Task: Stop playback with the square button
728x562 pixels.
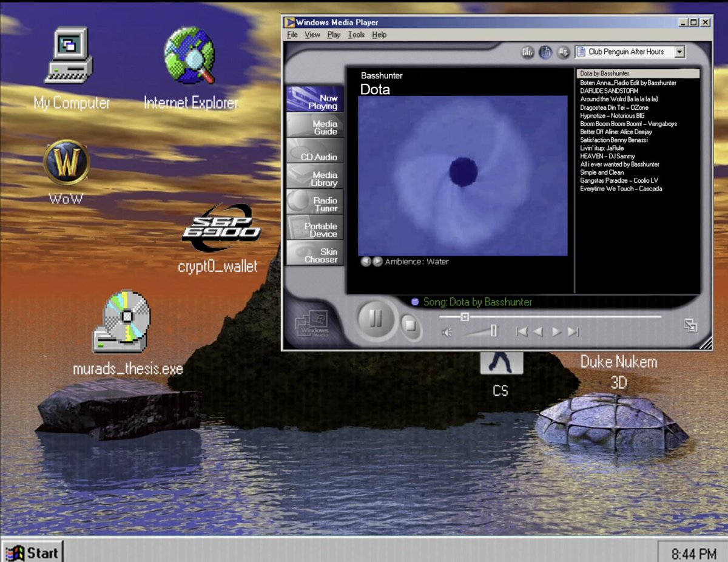Action: pyautogui.click(x=411, y=326)
